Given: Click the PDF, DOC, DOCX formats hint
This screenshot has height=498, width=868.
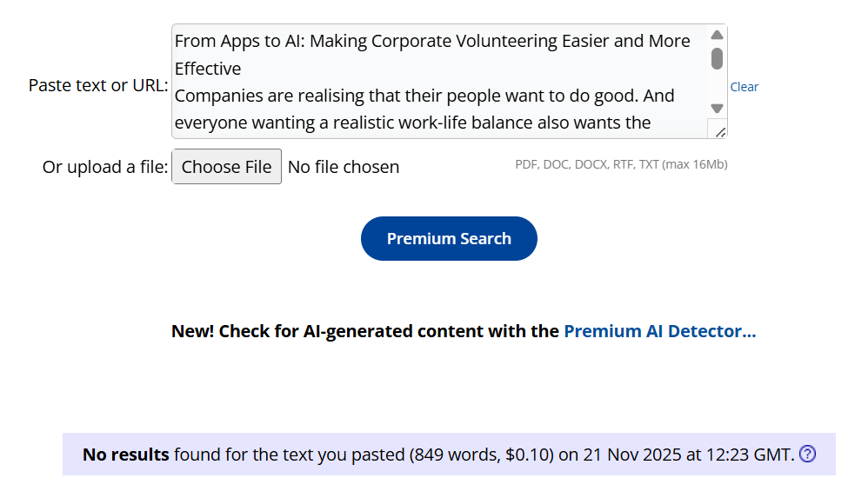Looking at the screenshot, I should [x=621, y=164].
